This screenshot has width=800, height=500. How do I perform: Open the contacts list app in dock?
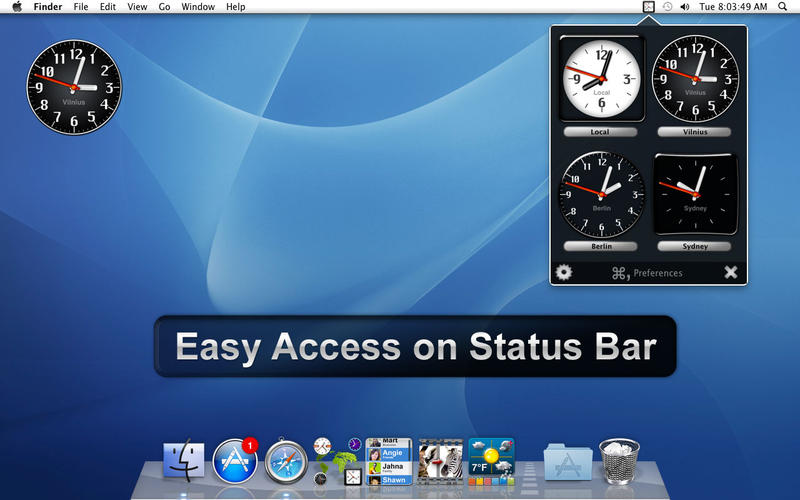[389, 460]
